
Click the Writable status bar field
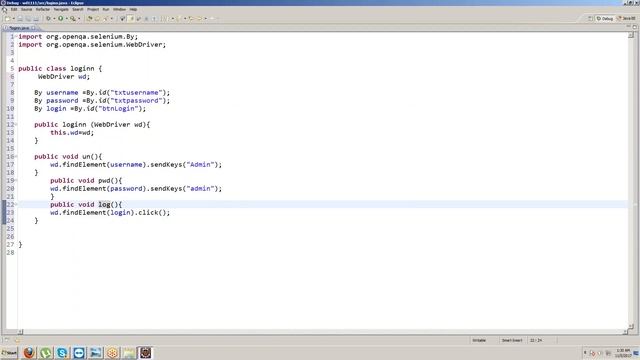click(x=479, y=340)
